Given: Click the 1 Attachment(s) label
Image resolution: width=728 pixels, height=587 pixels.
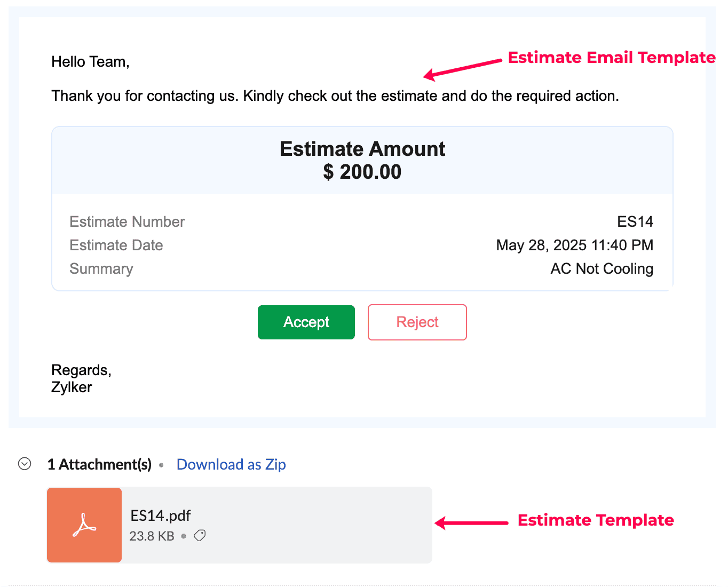Looking at the screenshot, I should pos(99,464).
